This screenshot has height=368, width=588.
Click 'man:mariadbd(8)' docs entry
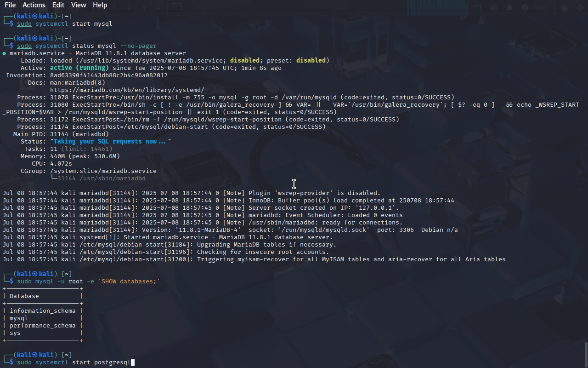tap(78, 83)
